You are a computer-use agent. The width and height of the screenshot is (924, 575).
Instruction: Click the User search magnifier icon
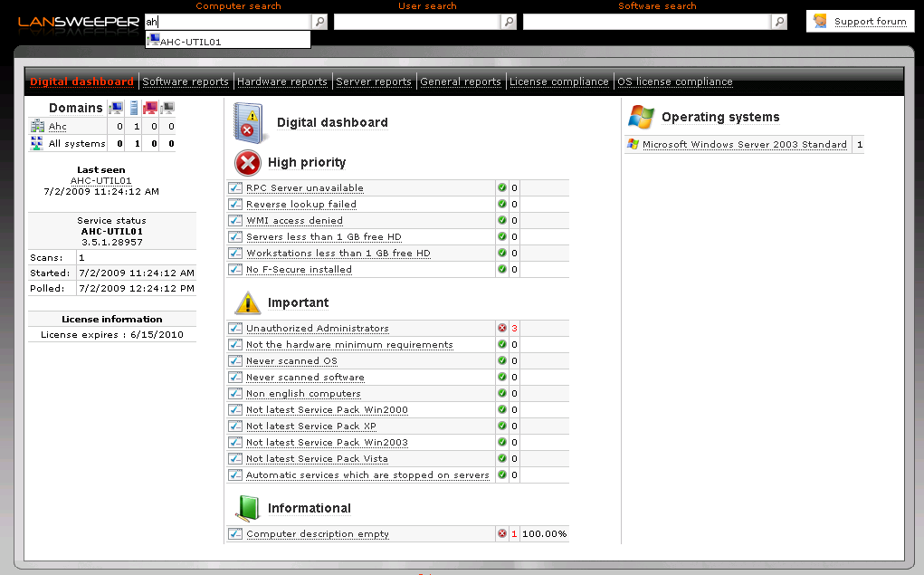[510, 22]
